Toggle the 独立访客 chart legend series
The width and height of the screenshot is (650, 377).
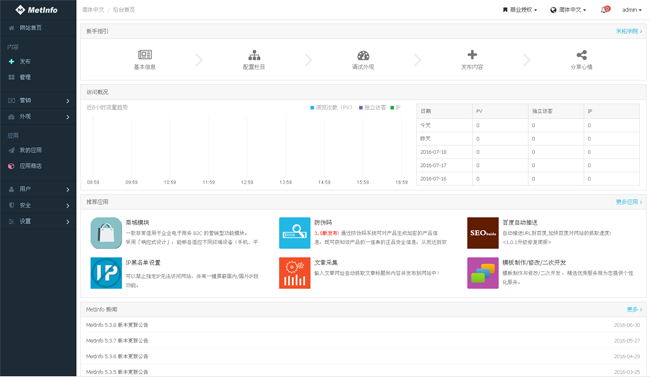coord(372,107)
